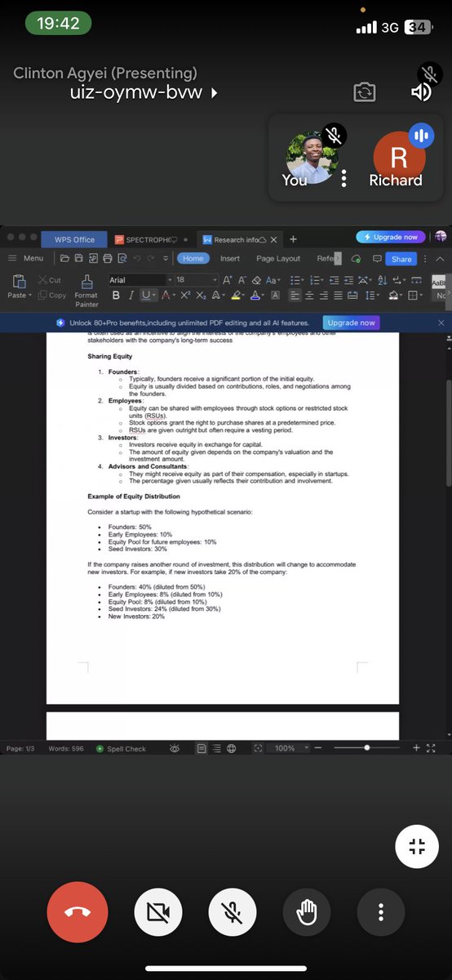Viewport: 452px width, 980px height.
Task: Collapse the ribbon with the chevron
Action: point(441,259)
